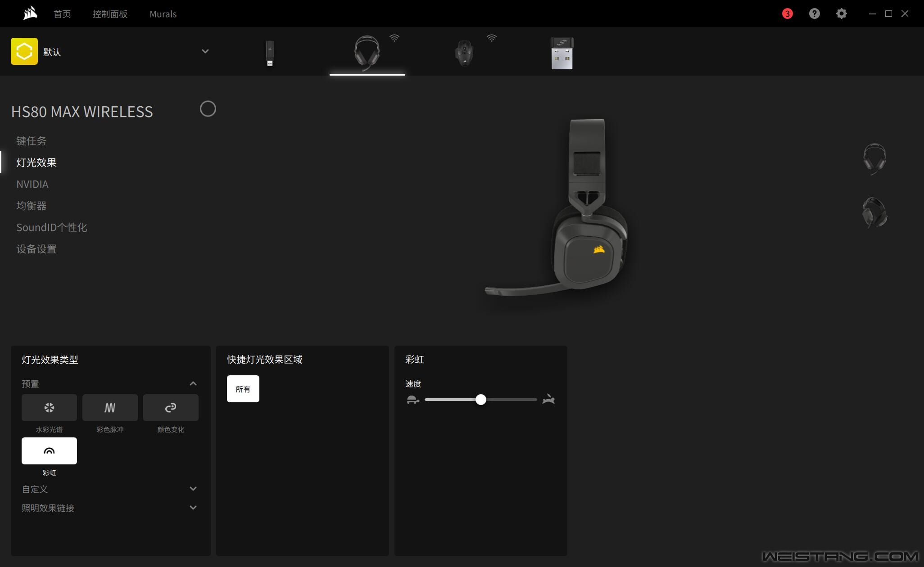
Task: Select the USB receiver device
Action: (x=562, y=53)
